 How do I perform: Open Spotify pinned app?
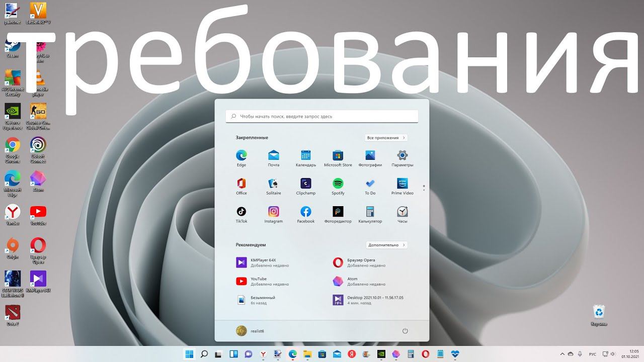338,186
